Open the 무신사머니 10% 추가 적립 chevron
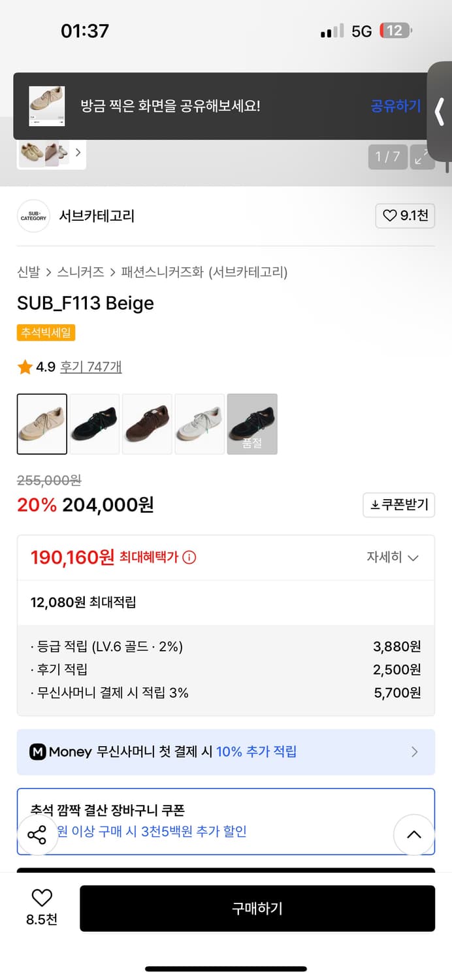The width and height of the screenshot is (452, 980). tap(414, 752)
